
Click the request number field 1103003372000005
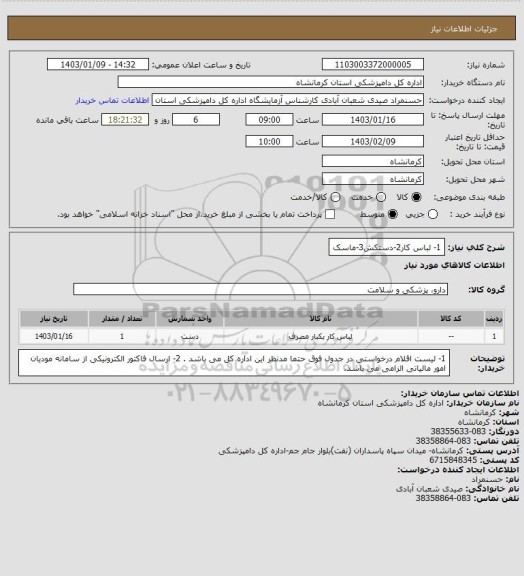point(373,64)
